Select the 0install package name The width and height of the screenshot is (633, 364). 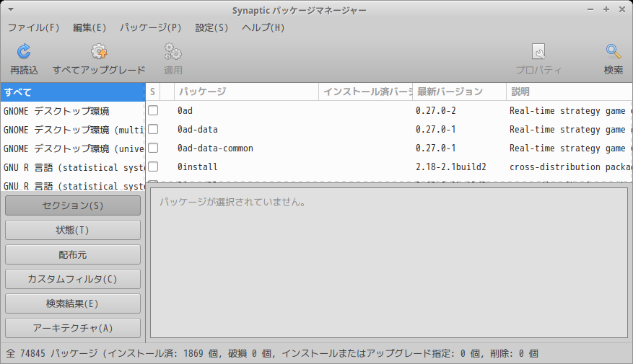[x=198, y=167]
